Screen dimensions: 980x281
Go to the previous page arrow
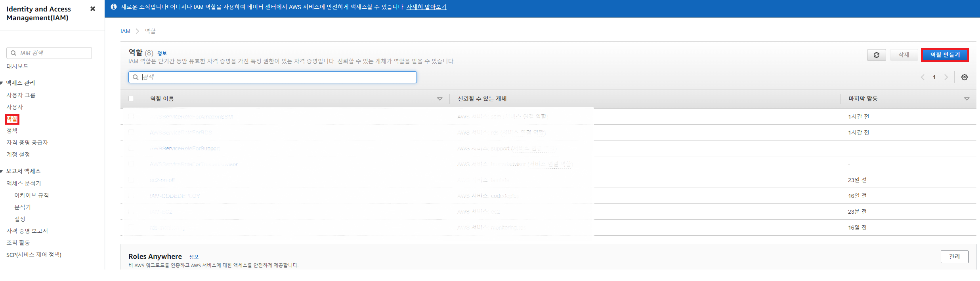923,77
